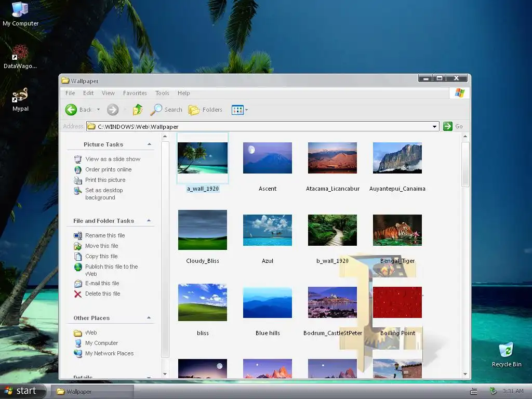Select the Bodrum_CastleStPeter thumbnail
Viewport: 532px width, 399px height.
[x=332, y=302]
